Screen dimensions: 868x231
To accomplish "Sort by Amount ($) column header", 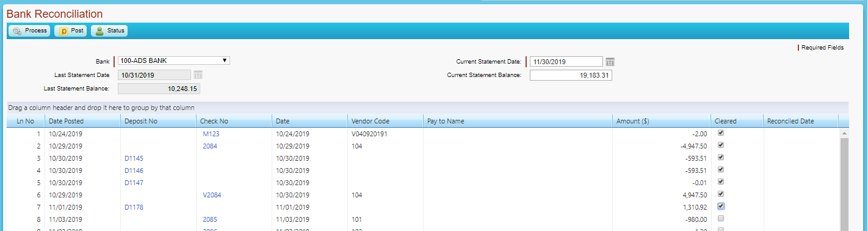I will (662, 121).
